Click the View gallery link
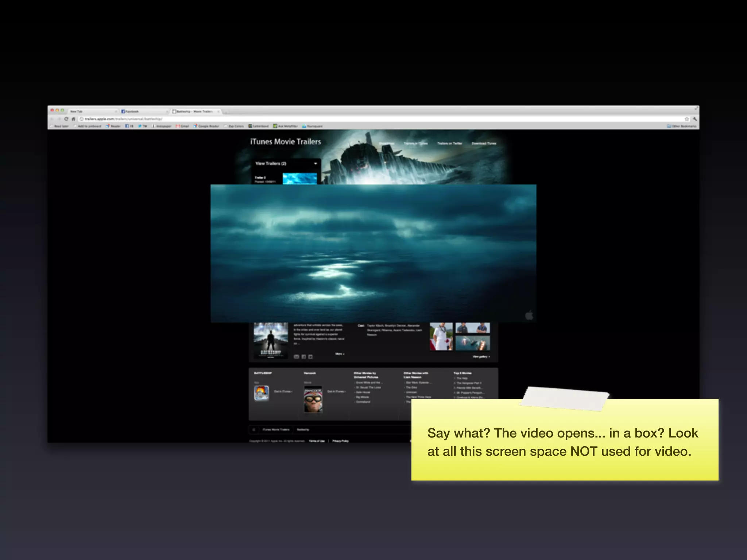Viewport: 747px width, 560px height. click(x=481, y=357)
